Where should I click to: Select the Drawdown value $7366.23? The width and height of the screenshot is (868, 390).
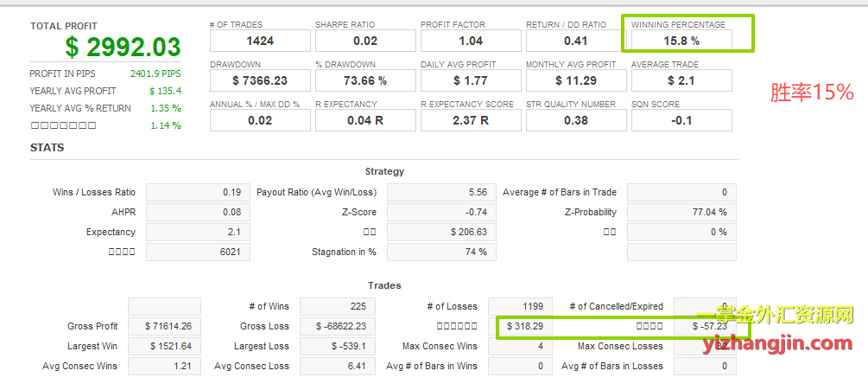coord(260,80)
